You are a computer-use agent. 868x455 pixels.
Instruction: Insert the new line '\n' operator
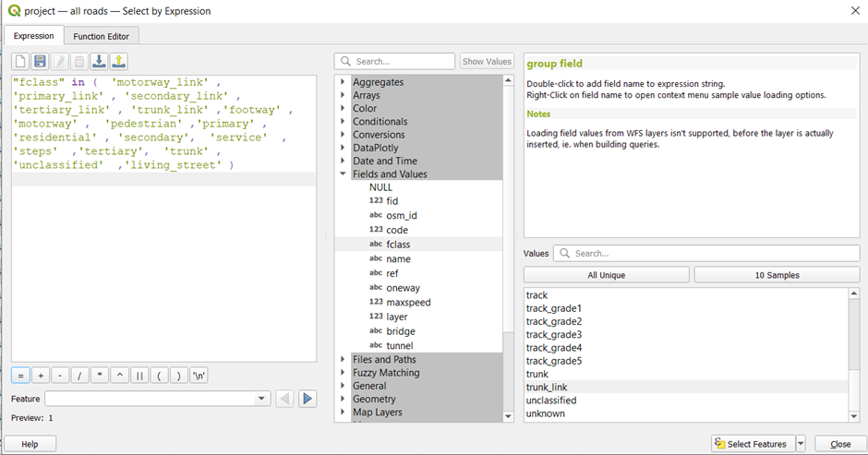click(x=199, y=376)
